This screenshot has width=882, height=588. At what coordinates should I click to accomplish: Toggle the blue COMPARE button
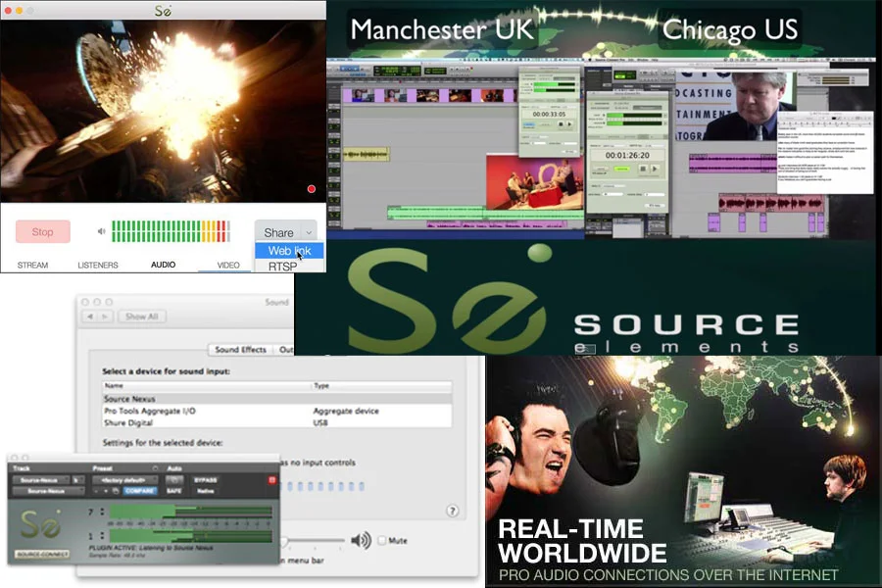point(139,491)
